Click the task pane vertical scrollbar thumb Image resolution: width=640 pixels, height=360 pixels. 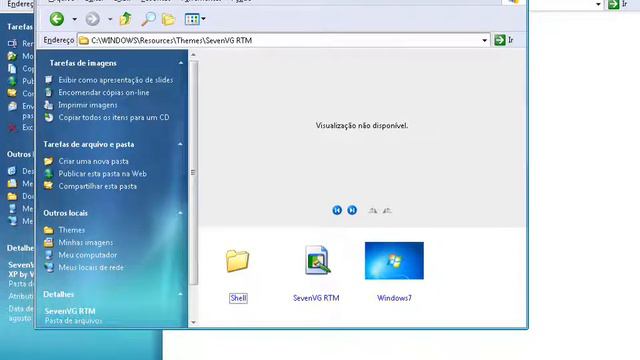[x=193, y=173]
